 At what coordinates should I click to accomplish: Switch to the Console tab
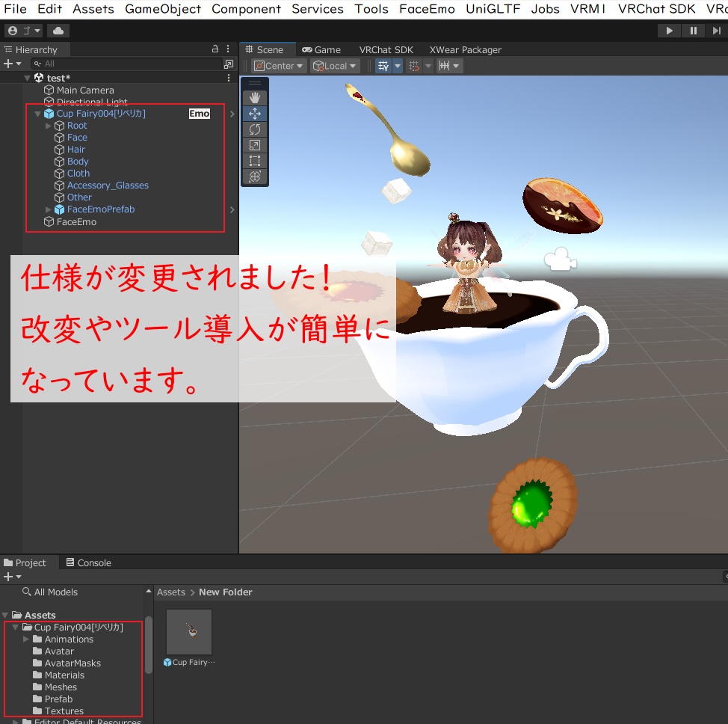click(x=89, y=562)
